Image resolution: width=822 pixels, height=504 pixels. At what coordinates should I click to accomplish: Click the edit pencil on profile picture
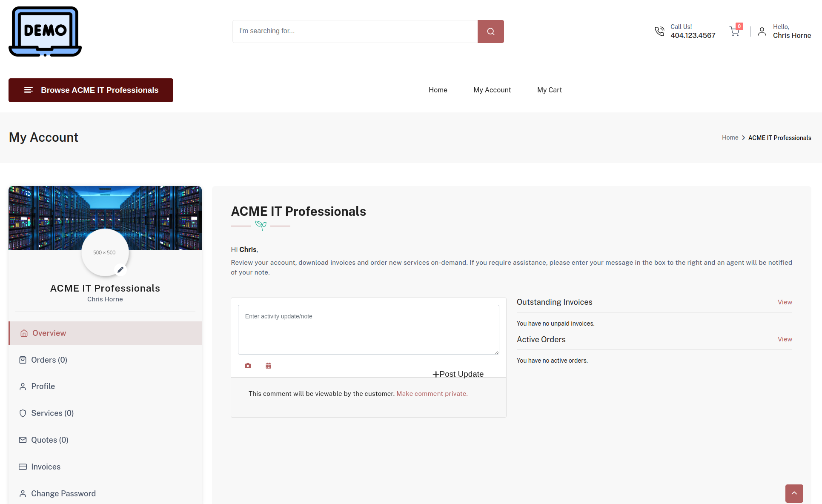click(x=120, y=270)
